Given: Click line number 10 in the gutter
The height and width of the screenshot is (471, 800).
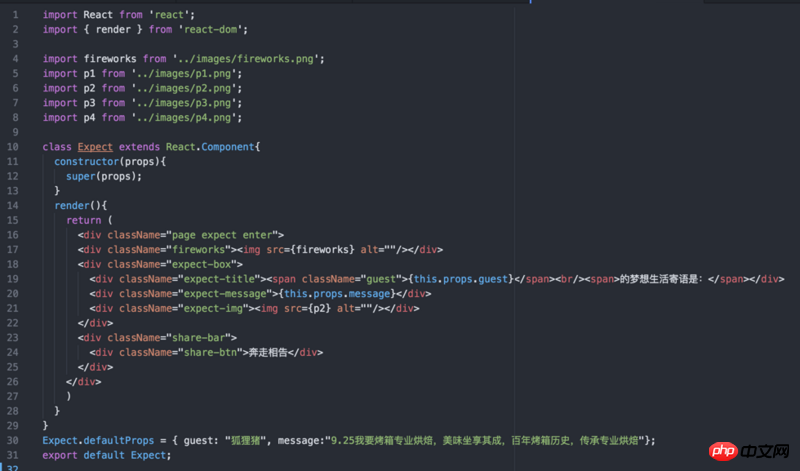Looking at the screenshot, I should pos(13,147).
